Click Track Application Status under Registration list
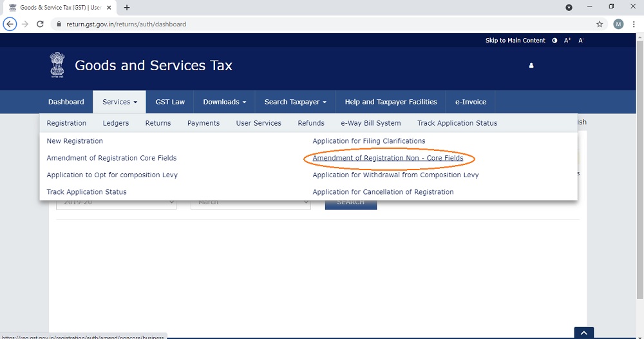The image size is (644, 339). click(x=87, y=192)
